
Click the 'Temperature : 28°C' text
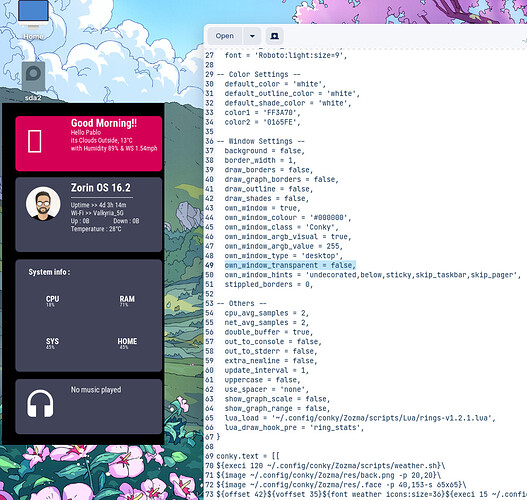tap(96, 229)
